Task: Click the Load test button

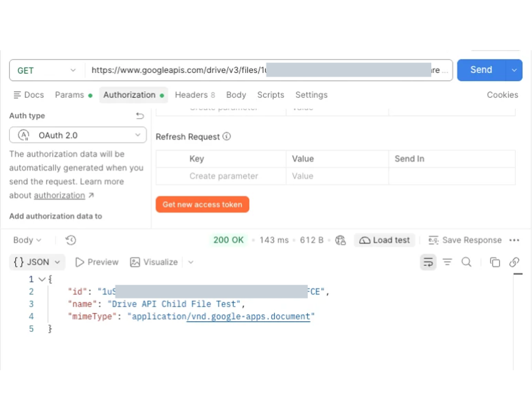Action: [385, 240]
